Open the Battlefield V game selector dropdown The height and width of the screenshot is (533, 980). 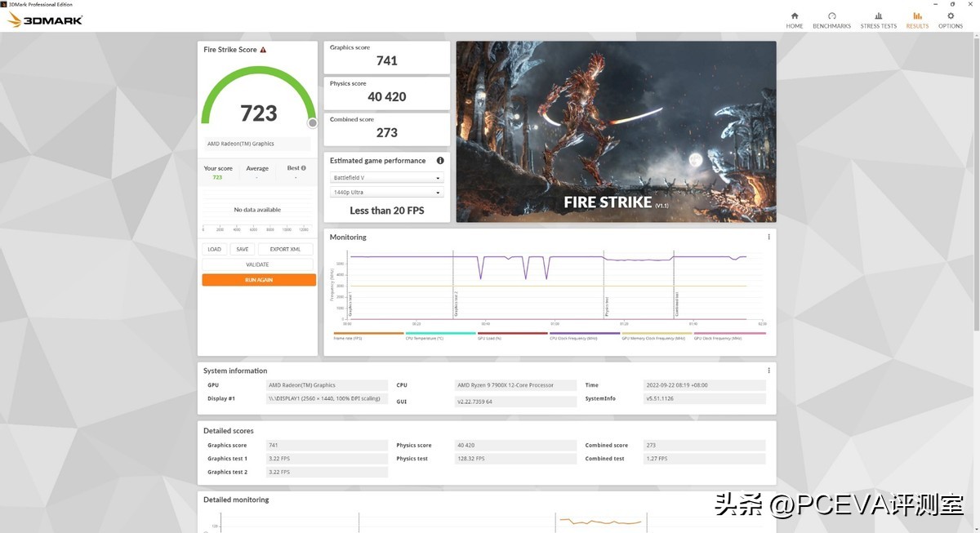[x=386, y=177]
